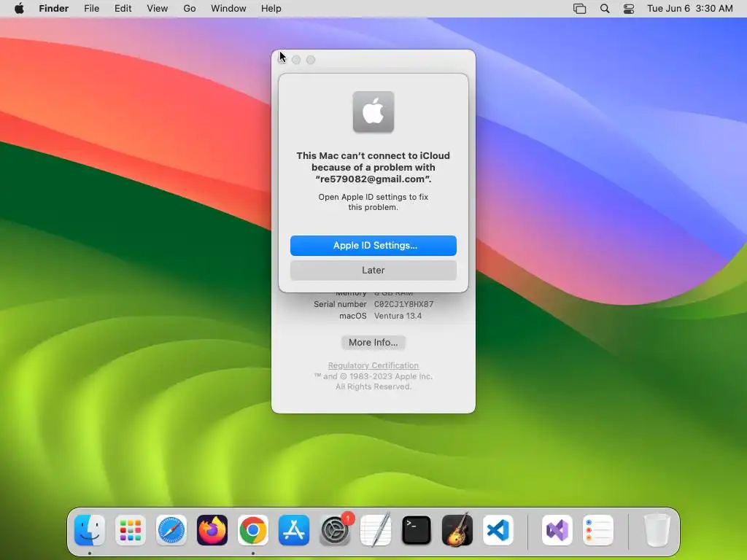Dismiss dialog with Later button

click(x=373, y=271)
